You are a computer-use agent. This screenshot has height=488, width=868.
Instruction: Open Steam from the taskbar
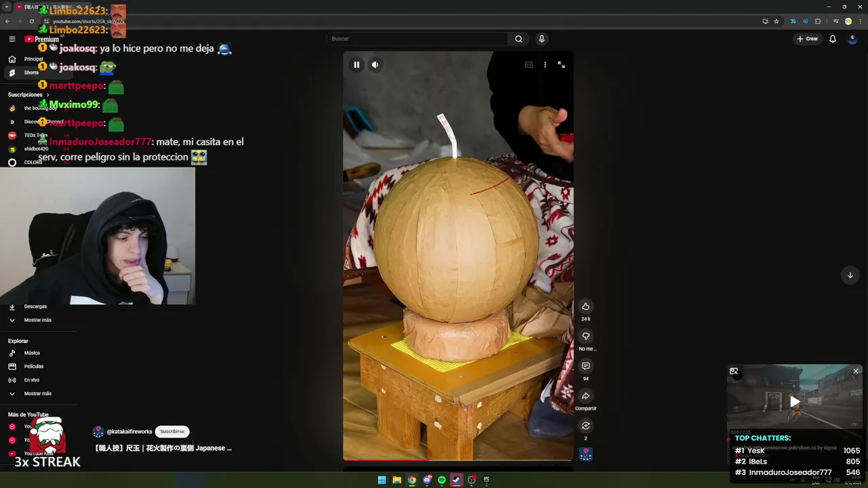pyautogui.click(x=457, y=480)
